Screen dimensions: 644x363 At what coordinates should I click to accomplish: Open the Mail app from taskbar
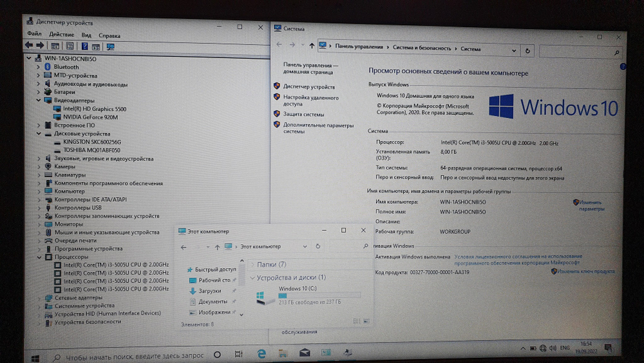(x=305, y=353)
